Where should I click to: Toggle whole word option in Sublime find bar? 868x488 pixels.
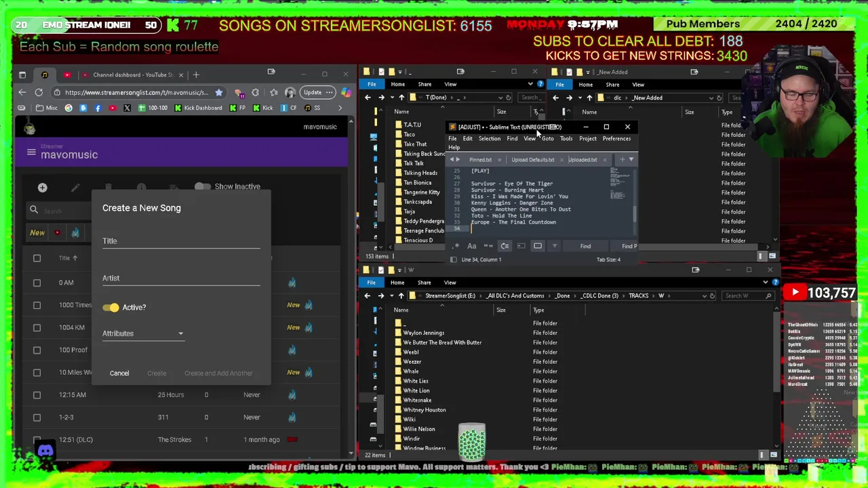[x=488, y=246]
